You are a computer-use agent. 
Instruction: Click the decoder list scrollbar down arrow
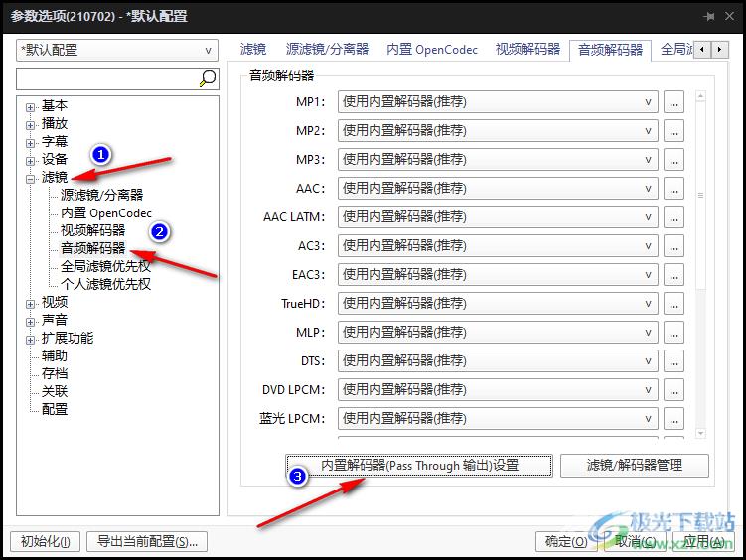[x=700, y=433]
